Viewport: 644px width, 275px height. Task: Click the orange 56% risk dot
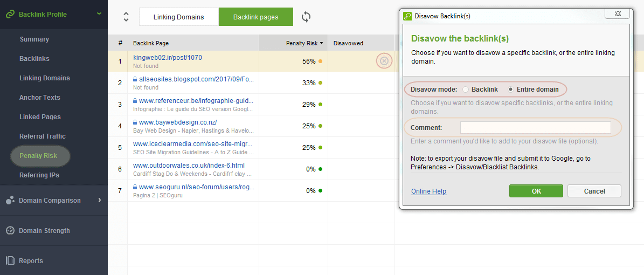coord(320,61)
